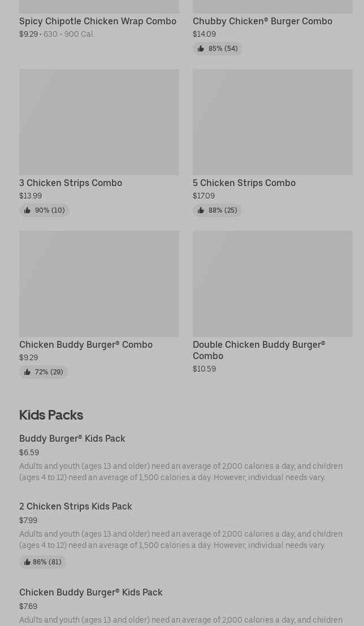Open the 5 Chicken Strips Combo image
The height and width of the screenshot is (626, 364).
click(272, 122)
